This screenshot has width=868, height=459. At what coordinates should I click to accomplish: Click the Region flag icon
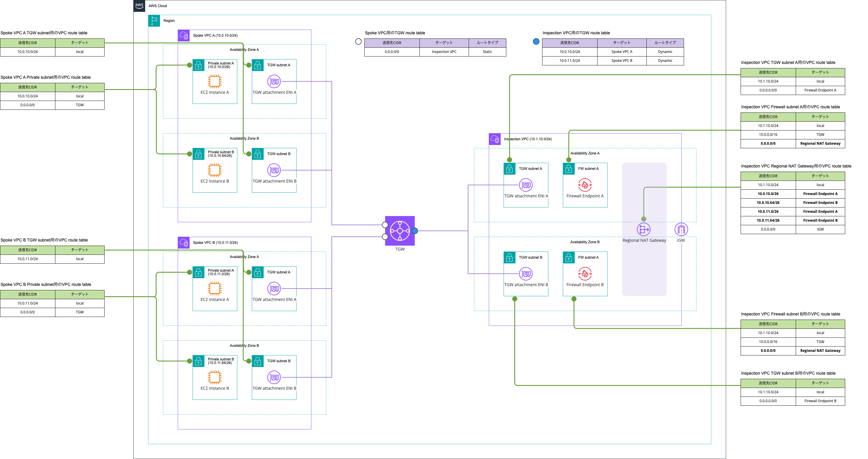[154, 20]
